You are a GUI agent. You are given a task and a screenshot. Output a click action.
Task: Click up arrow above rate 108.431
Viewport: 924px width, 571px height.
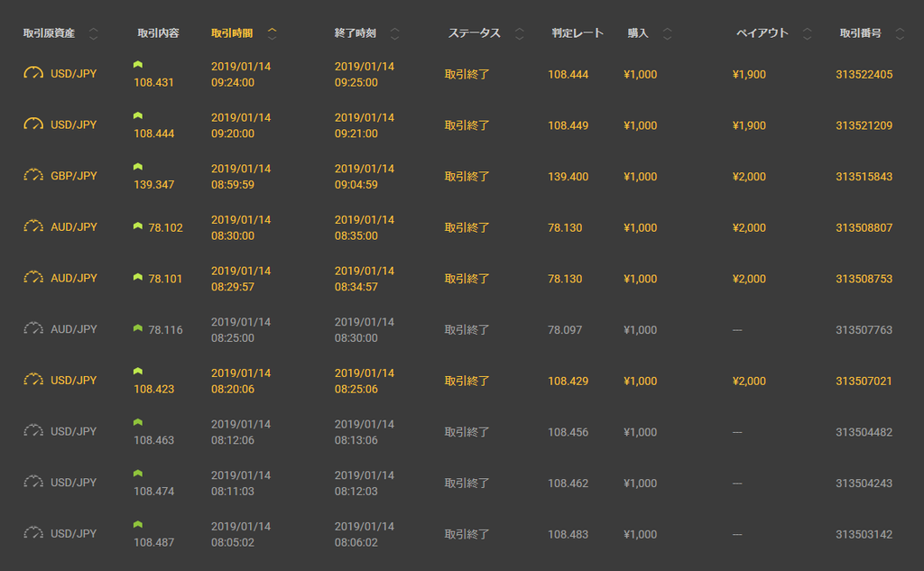pyautogui.click(x=138, y=64)
